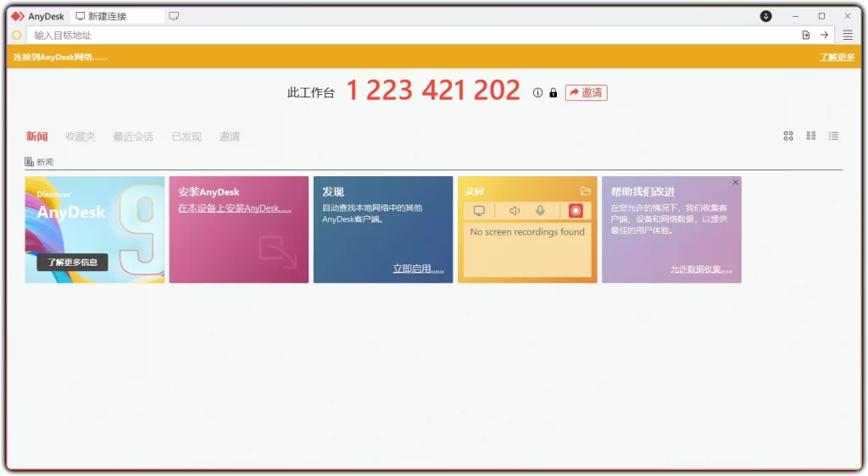Click the connect arrow icon in address bar
868x476 pixels.
(824, 35)
